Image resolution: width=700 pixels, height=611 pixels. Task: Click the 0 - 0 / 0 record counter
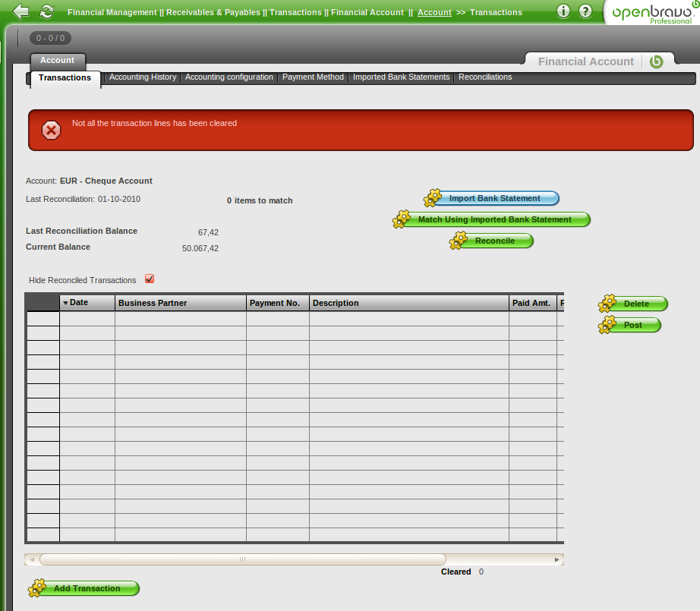point(50,39)
